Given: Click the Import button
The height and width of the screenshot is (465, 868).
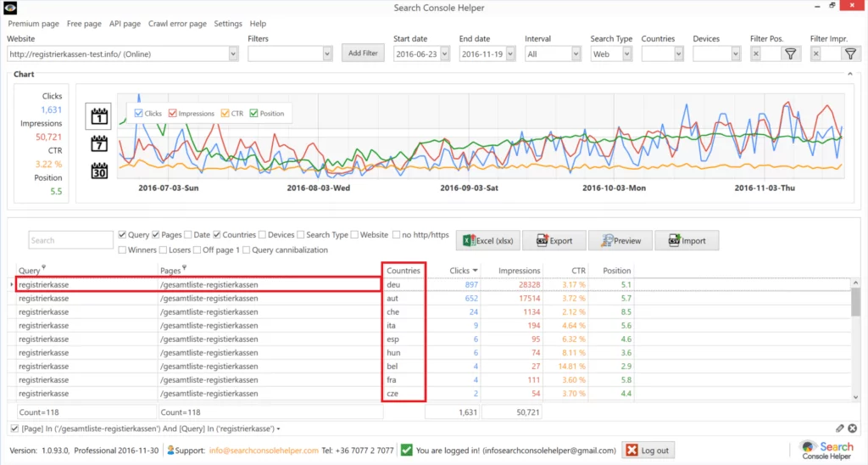Looking at the screenshot, I should (x=687, y=240).
